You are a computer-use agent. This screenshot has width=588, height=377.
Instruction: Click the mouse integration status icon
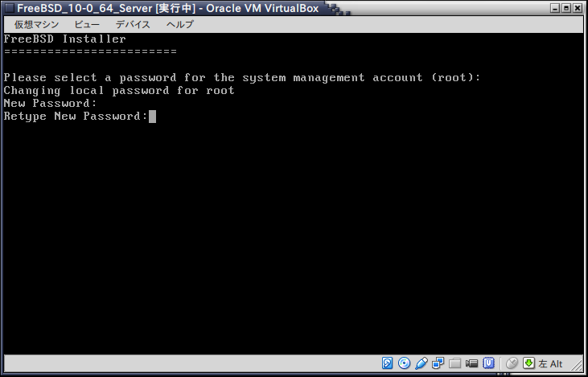coord(512,363)
